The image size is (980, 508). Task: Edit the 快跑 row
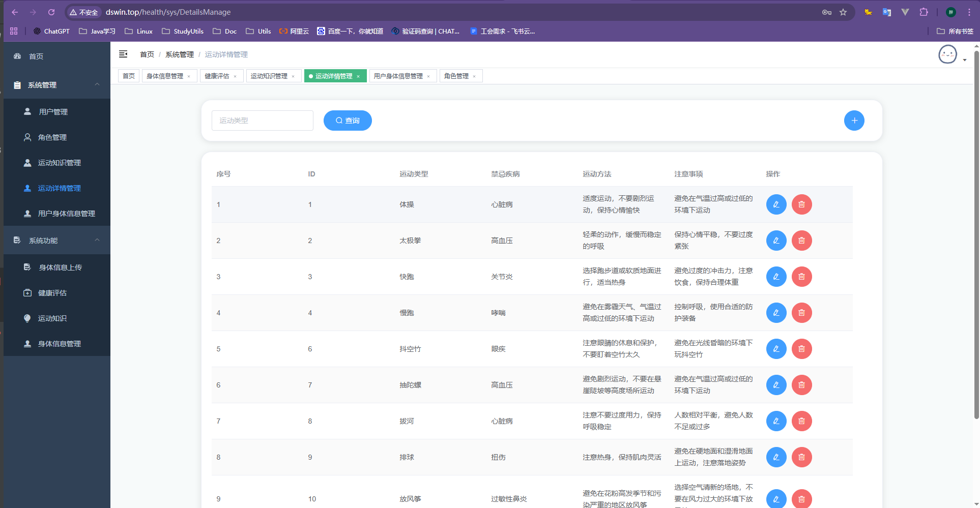pos(776,277)
